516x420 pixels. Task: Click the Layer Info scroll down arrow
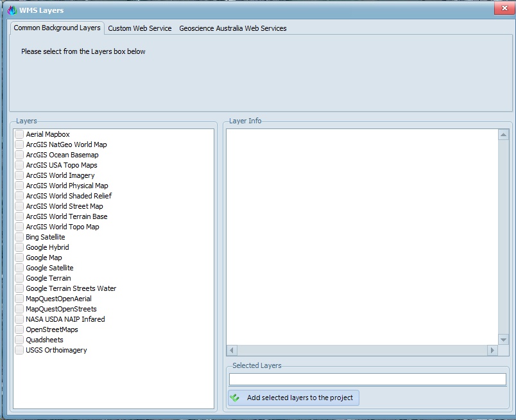point(504,339)
